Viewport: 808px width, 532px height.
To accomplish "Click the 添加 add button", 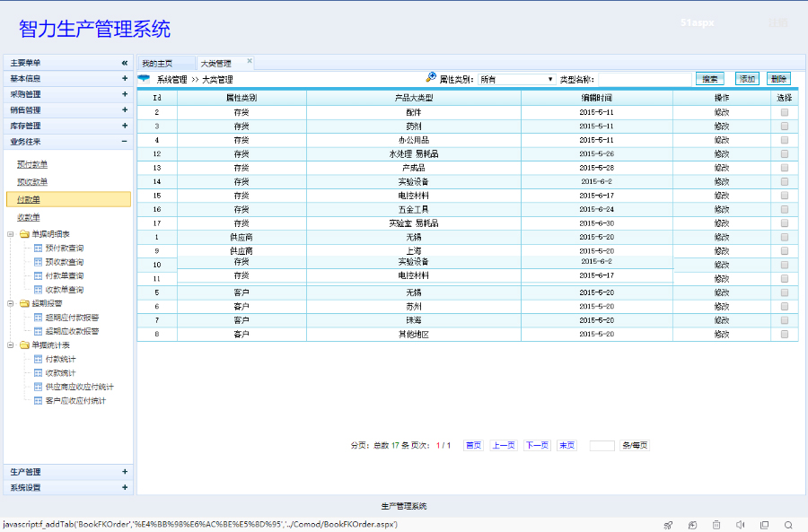I will coord(747,79).
